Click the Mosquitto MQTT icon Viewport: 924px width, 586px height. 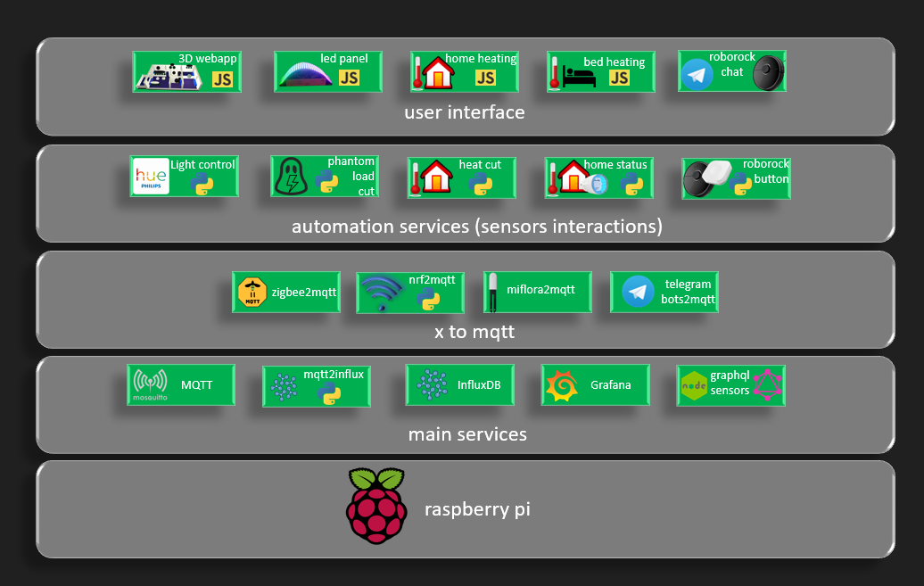tap(149, 385)
